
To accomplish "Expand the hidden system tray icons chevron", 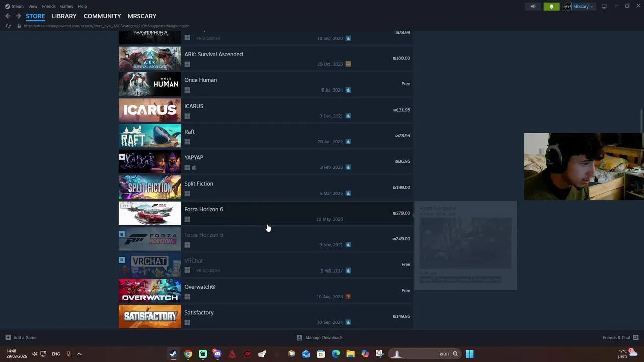I will (79, 354).
